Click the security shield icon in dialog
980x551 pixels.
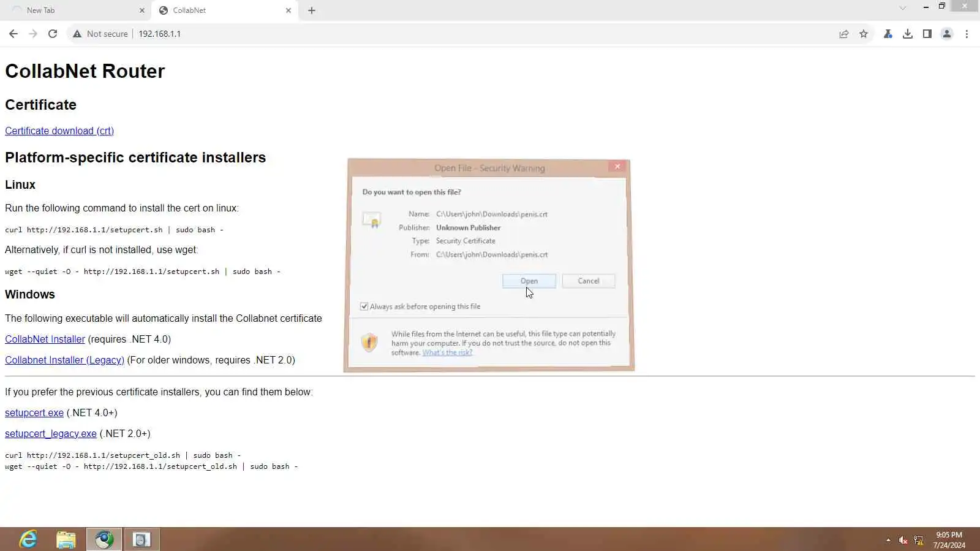tap(369, 341)
